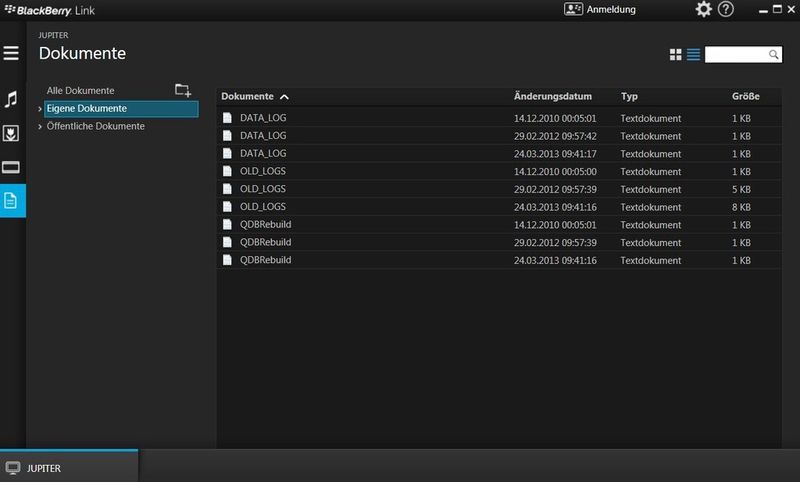The width and height of the screenshot is (800, 482).
Task: Click the Anmeldung sign-in button
Action: (598, 9)
